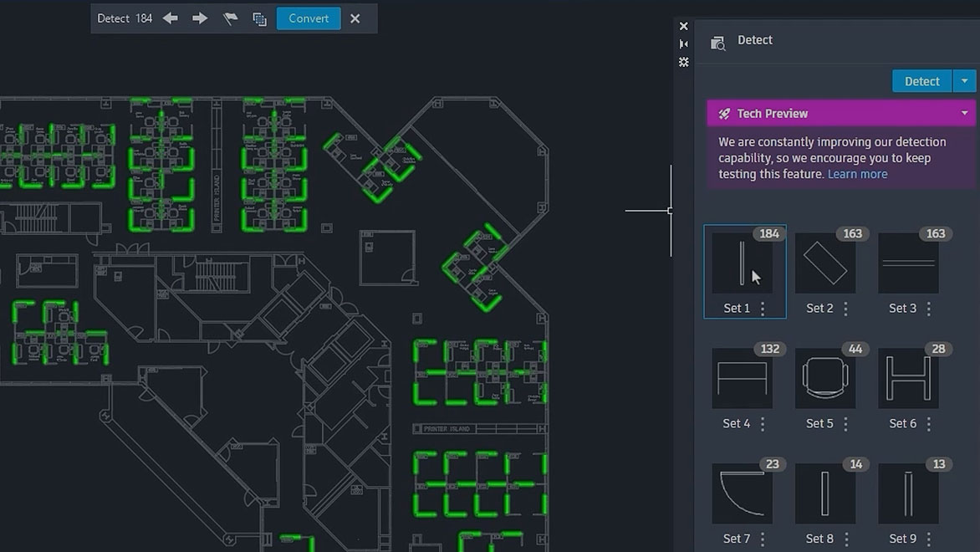This screenshot has height=552, width=980.
Task: Open Set 5 three-dot menu
Action: tap(845, 424)
